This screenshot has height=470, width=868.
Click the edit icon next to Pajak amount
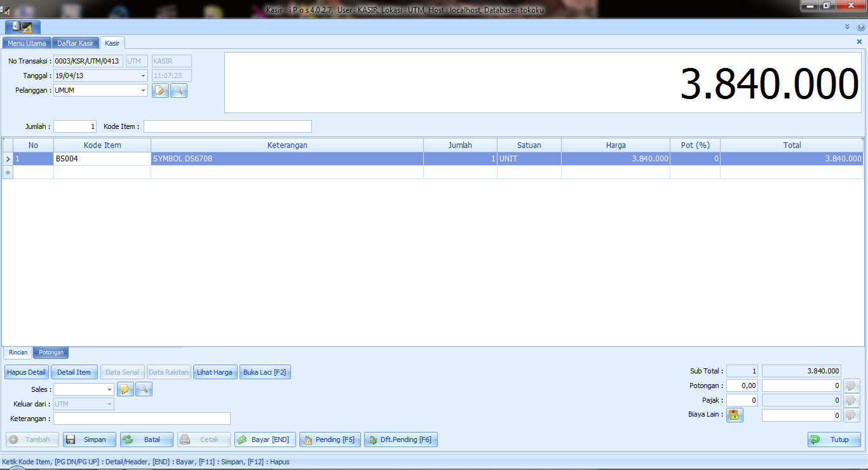[851, 400]
